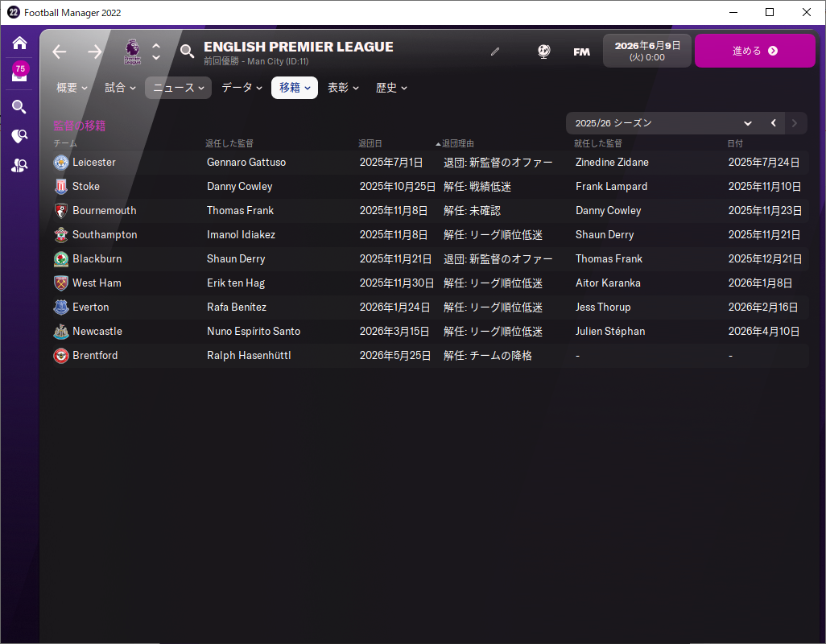Open Aitor Karanka's profile
Image resolution: width=826 pixels, height=644 pixels.
pyautogui.click(x=608, y=283)
